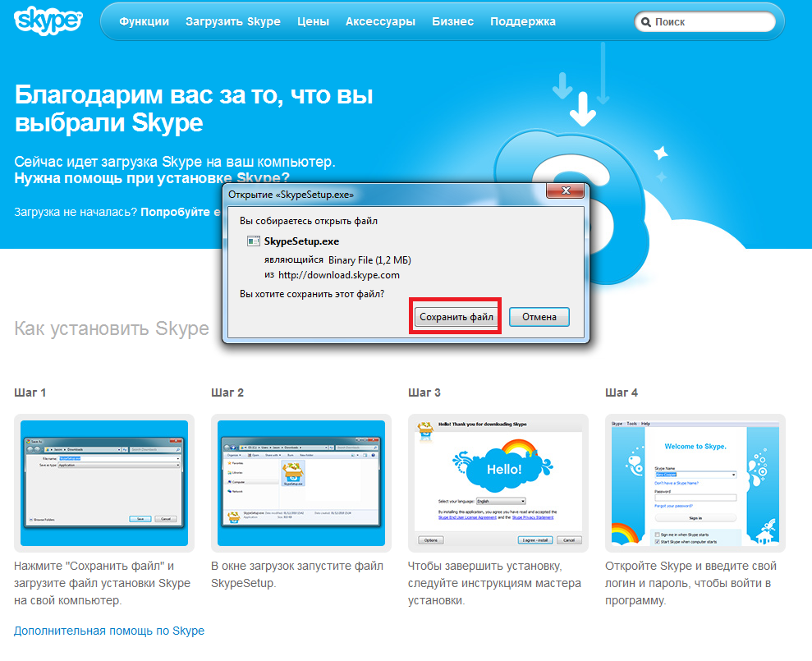Click the Сохранить файл button
Screen dimensions: 812x661
(456, 316)
